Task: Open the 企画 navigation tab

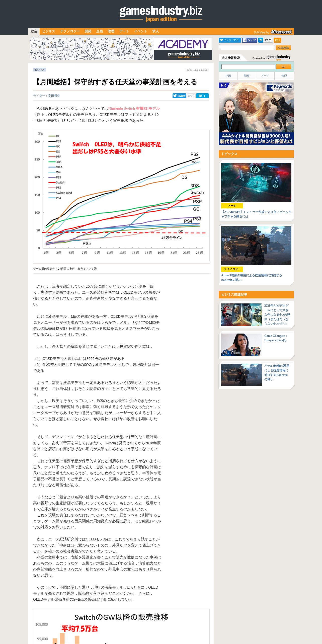Action: [100, 31]
